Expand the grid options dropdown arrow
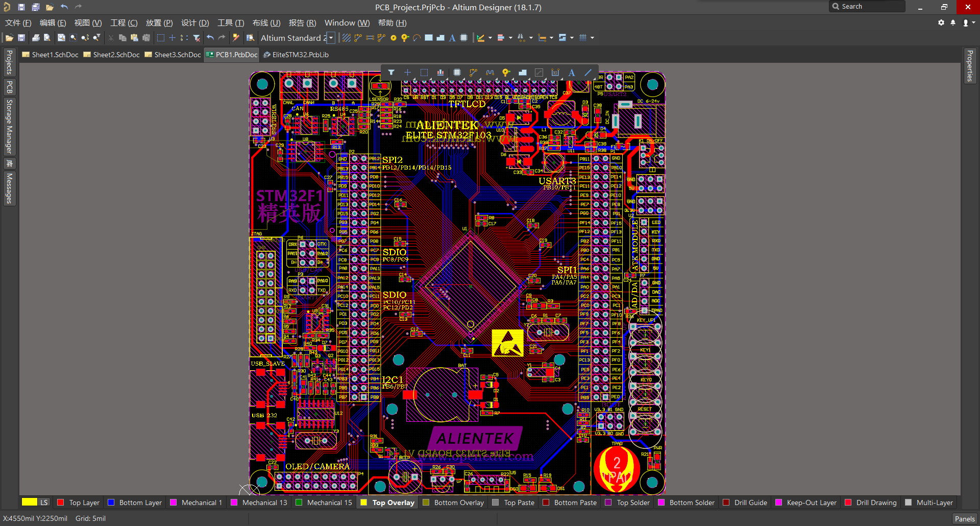The image size is (980, 526). click(592, 38)
